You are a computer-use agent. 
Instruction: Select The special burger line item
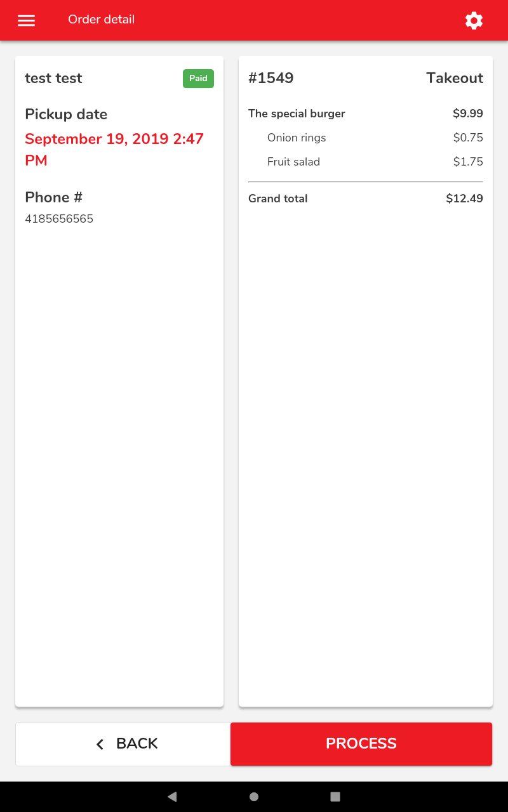[297, 114]
